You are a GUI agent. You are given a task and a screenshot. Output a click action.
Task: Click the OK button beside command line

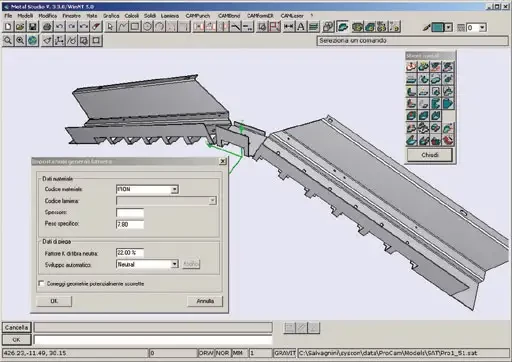point(16,340)
